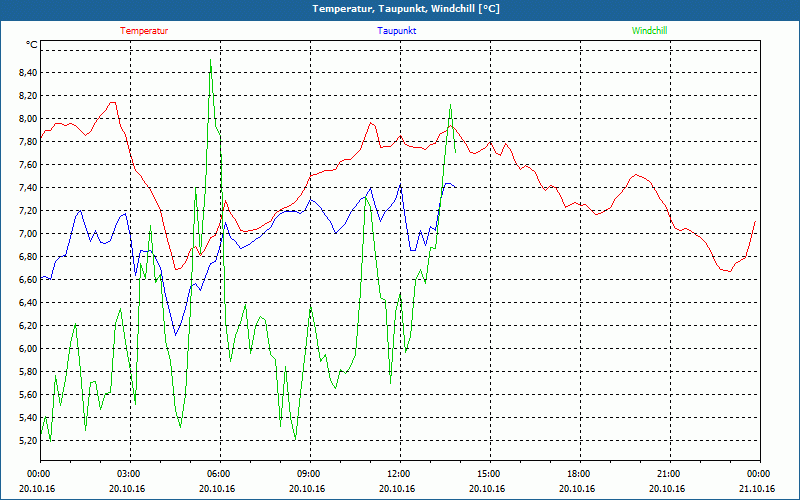Click the 8,40 y-axis value
This screenshot has height=500, width=800.
coord(28,73)
